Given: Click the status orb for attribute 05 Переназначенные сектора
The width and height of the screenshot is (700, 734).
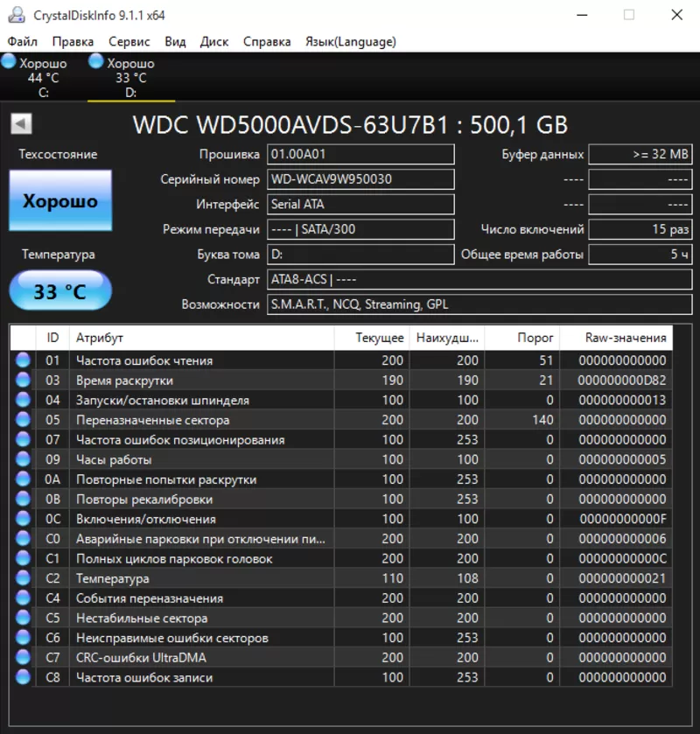Looking at the screenshot, I should (23, 420).
